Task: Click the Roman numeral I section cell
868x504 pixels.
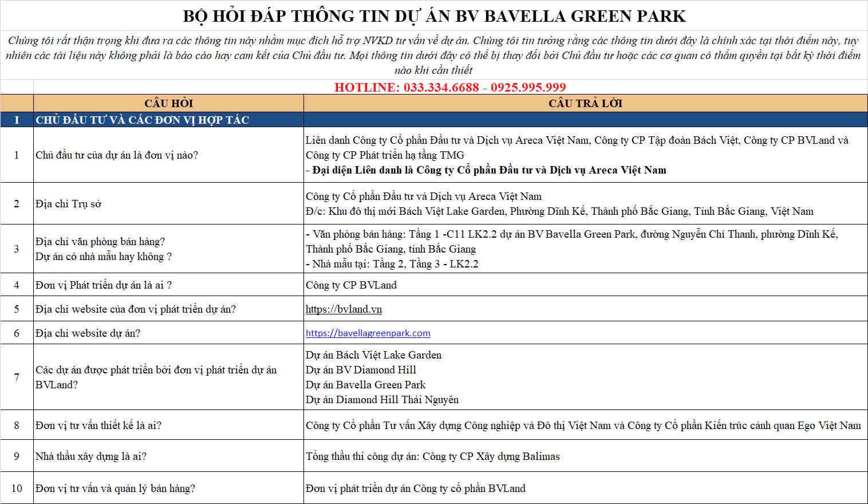Action: pyautogui.click(x=17, y=120)
